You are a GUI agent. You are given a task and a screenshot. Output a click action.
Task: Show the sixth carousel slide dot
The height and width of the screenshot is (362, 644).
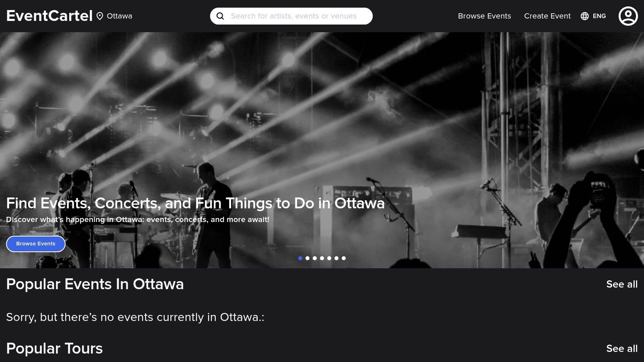pyautogui.click(x=336, y=258)
